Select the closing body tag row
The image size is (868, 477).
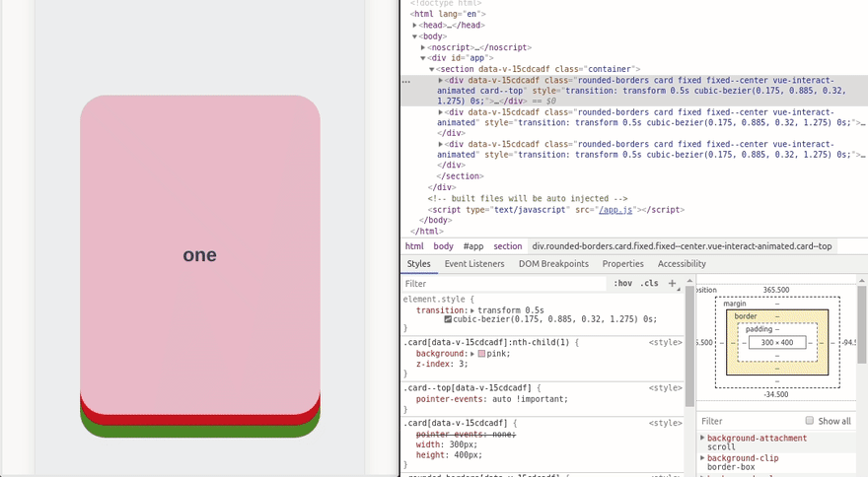435,220
